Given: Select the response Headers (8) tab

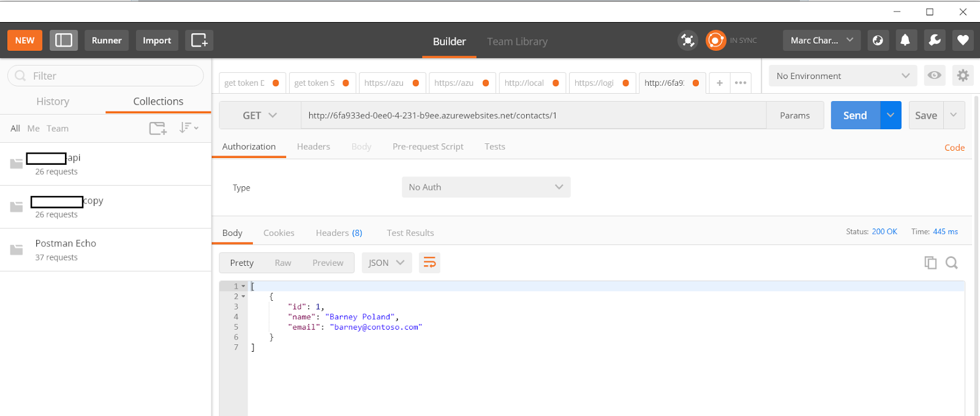Looking at the screenshot, I should [x=339, y=233].
